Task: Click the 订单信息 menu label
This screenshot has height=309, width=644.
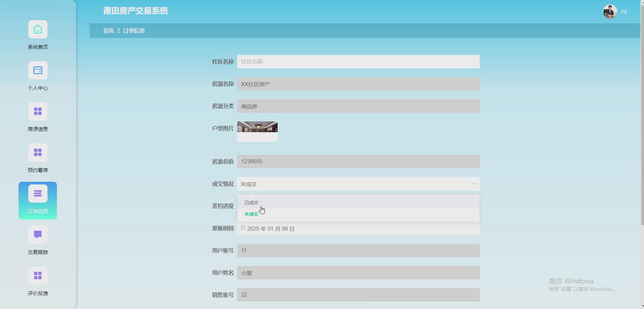Action: pos(38,211)
